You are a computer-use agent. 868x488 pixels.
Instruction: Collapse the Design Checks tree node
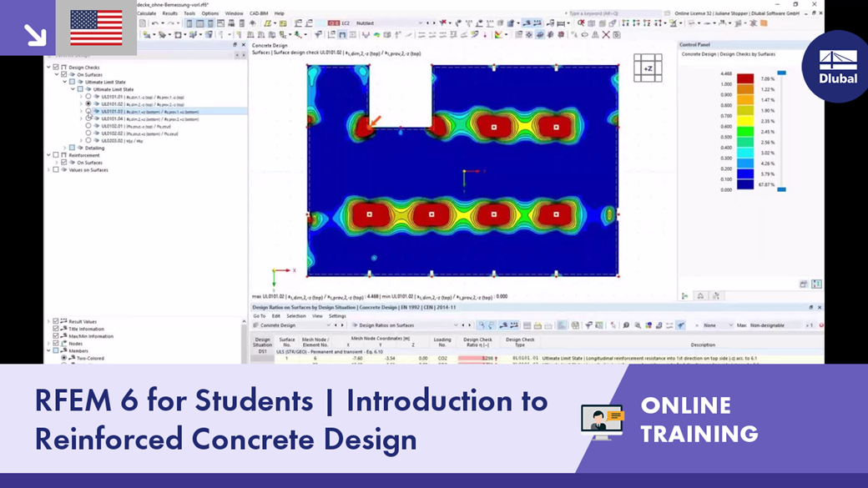click(48, 67)
